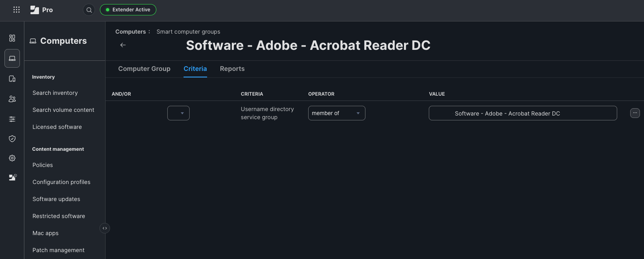Select the Criteria tab
Screen dimensions: 644x259
point(195,69)
